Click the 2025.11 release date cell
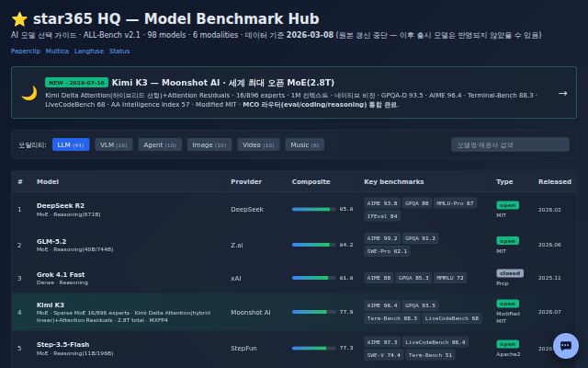The image size is (588, 368). (x=549, y=278)
